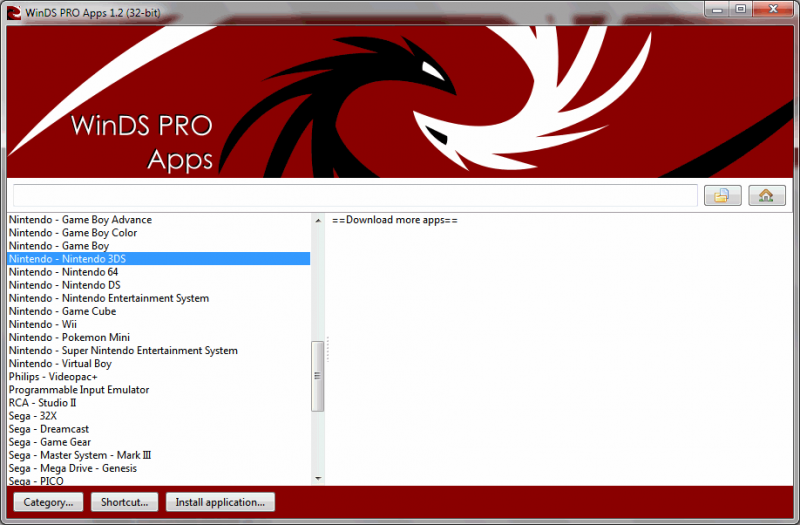
Task: Minimize the WinDS PRO Apps window
Action: click(x=717, y=9)
